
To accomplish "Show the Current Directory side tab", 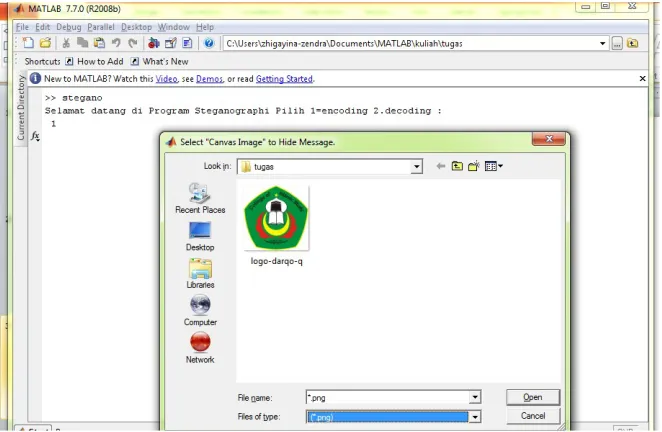I will pos(21,107).
